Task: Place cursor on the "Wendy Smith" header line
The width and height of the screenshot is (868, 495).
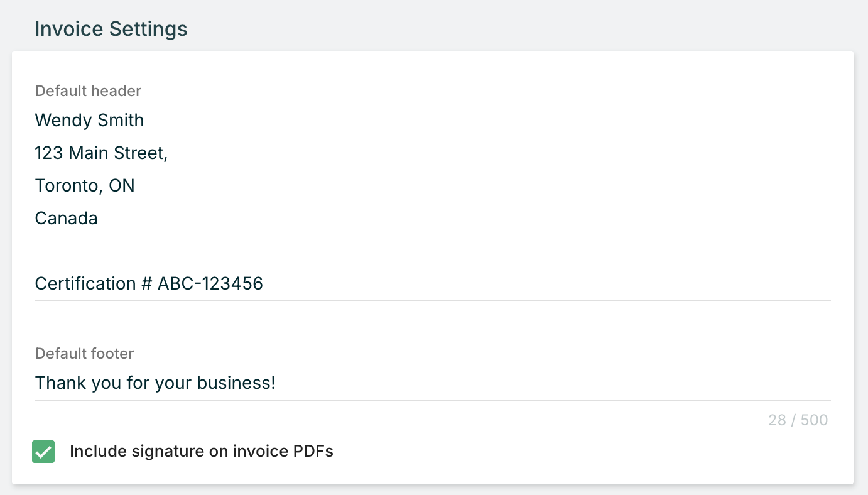Action: [x=89, y=120]
